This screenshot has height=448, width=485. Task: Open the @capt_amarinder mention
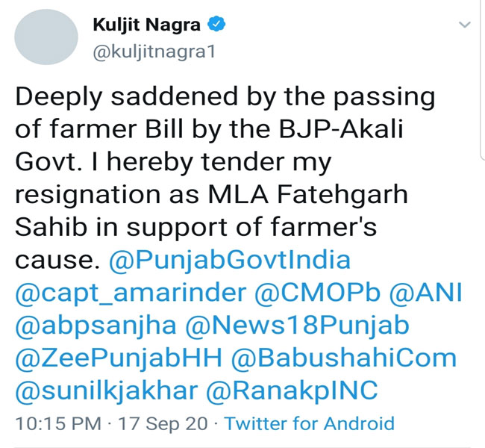(131, 293)
